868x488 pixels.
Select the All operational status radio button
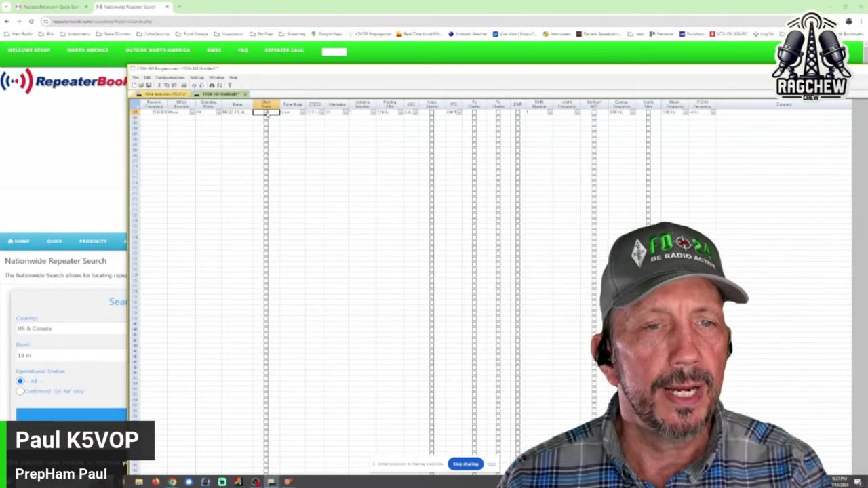point(20,381)
